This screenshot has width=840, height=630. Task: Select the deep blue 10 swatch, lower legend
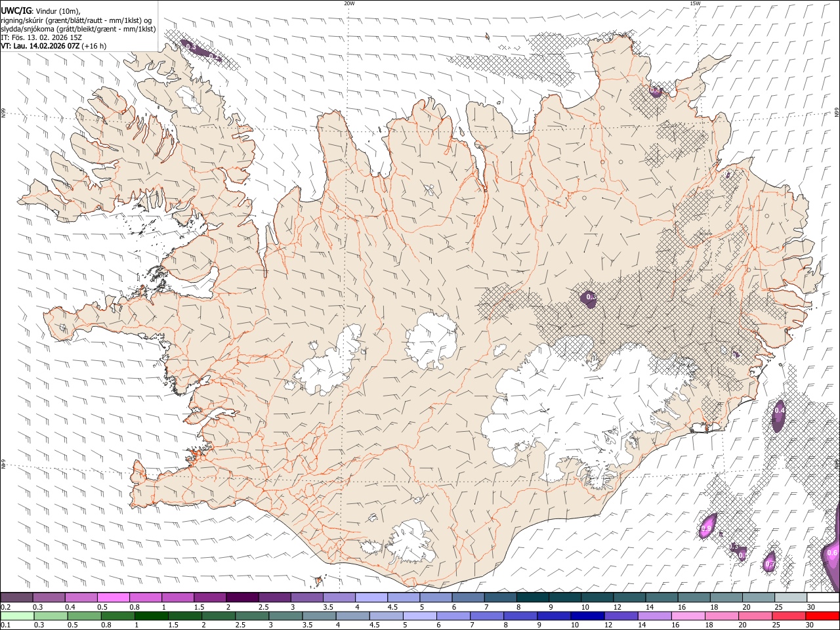tap(587, 616)
